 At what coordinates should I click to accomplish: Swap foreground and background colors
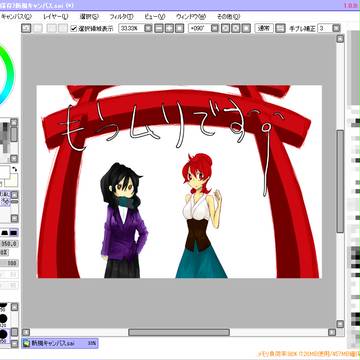coord(14,170)
